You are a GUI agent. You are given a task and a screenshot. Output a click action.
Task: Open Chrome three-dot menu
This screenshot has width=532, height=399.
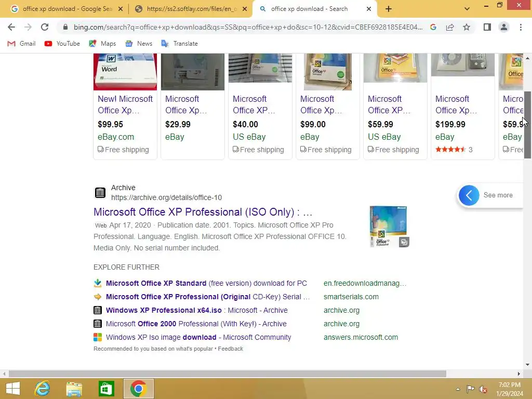pyautogui.click(x=521, y=27)
